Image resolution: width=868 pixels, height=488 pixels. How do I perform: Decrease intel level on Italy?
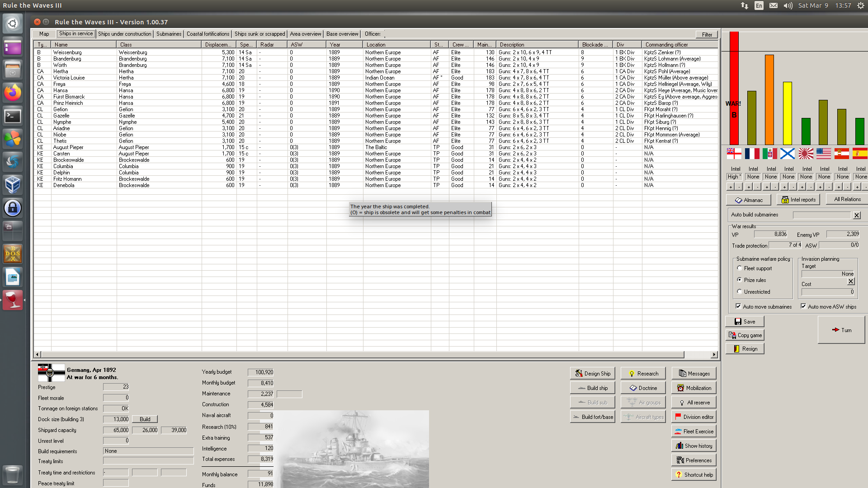coord(775,187)
